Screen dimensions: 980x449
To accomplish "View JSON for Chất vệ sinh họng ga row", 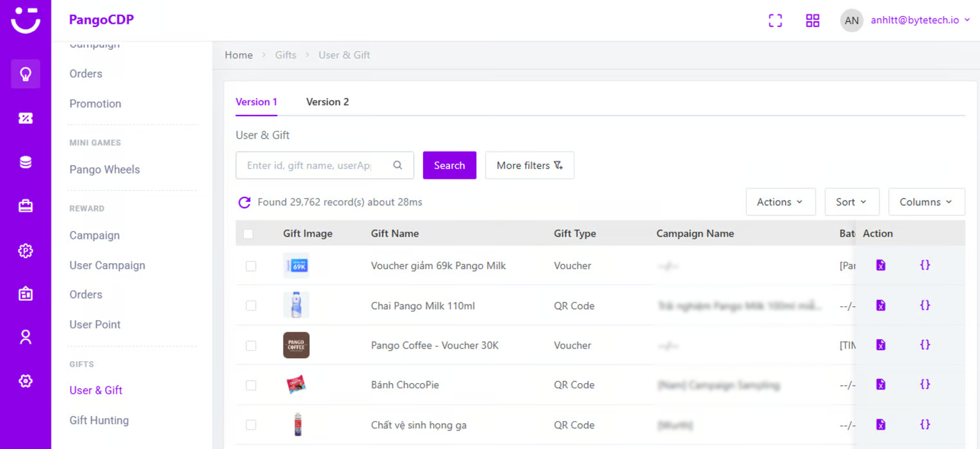I will (x=925, y=424).
